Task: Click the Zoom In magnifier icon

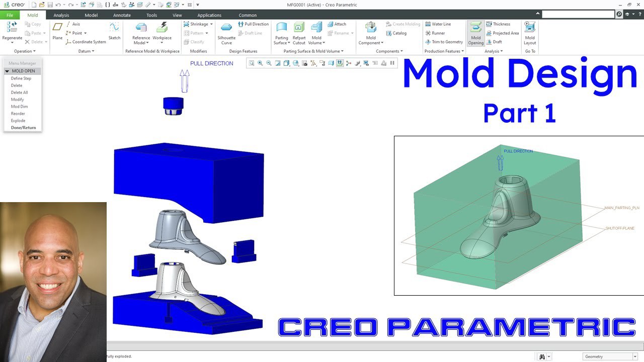Action: tap(260, 63)
